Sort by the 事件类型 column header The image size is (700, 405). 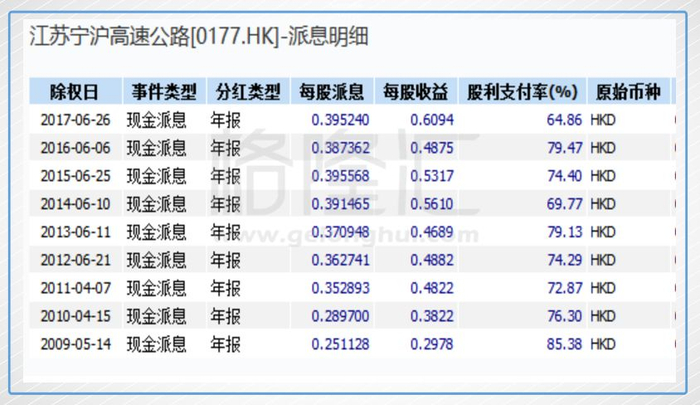(164, 92)
